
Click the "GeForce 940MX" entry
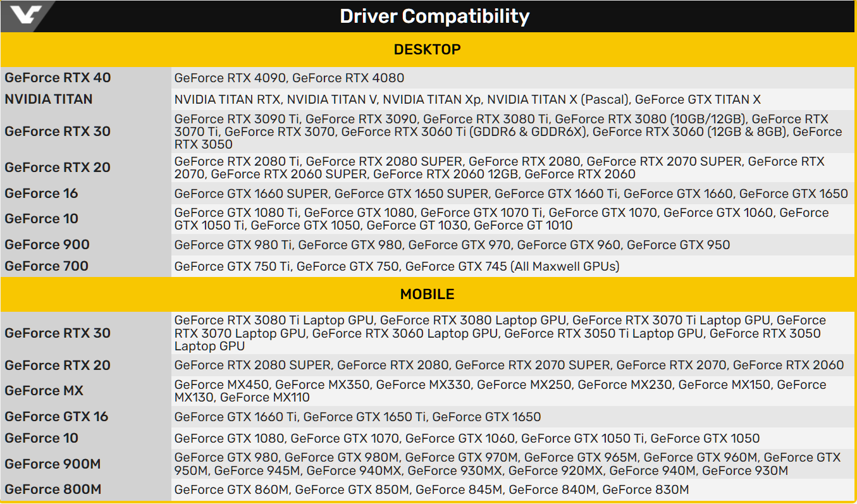point(354,470)
